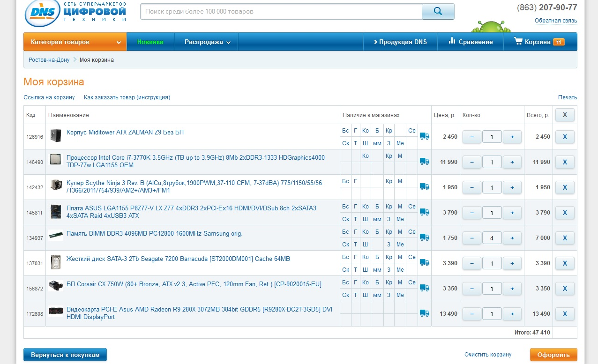Remove ASUS P8Z77-V LX board with X button
Viewport: 598px width, 364px height.
(x=565, y=213)
